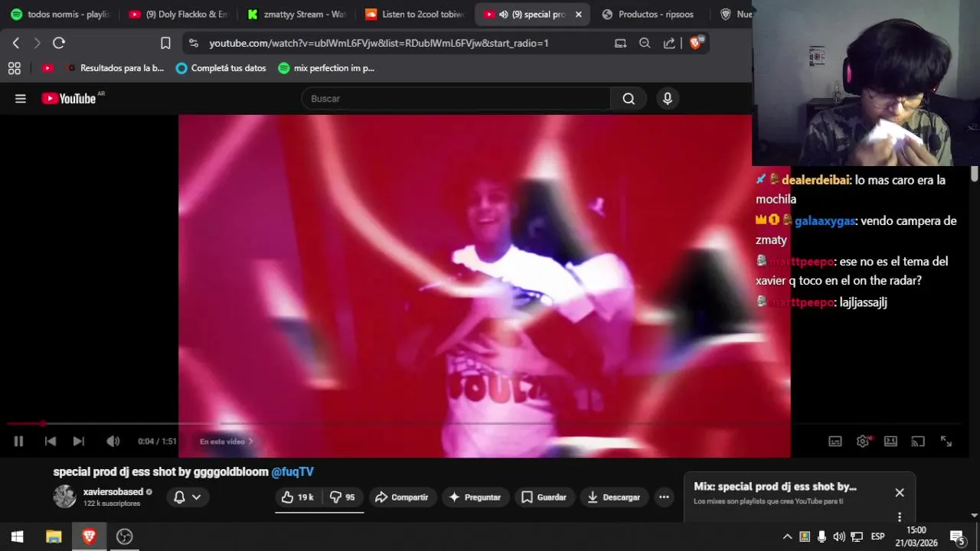
Task: Toggle player subtitles icon left of settings gear
Action: pyautogui.click(x=835, y=442)
